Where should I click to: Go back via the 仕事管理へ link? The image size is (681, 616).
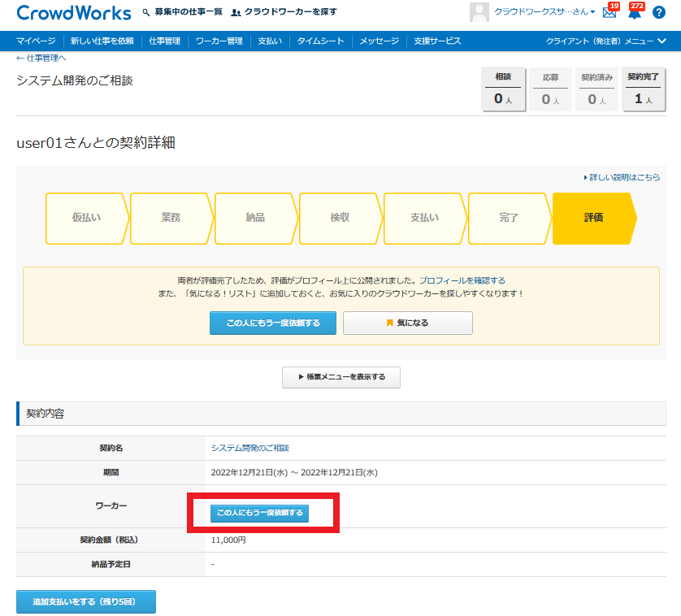pyautogui.click(x=41, y=59)
